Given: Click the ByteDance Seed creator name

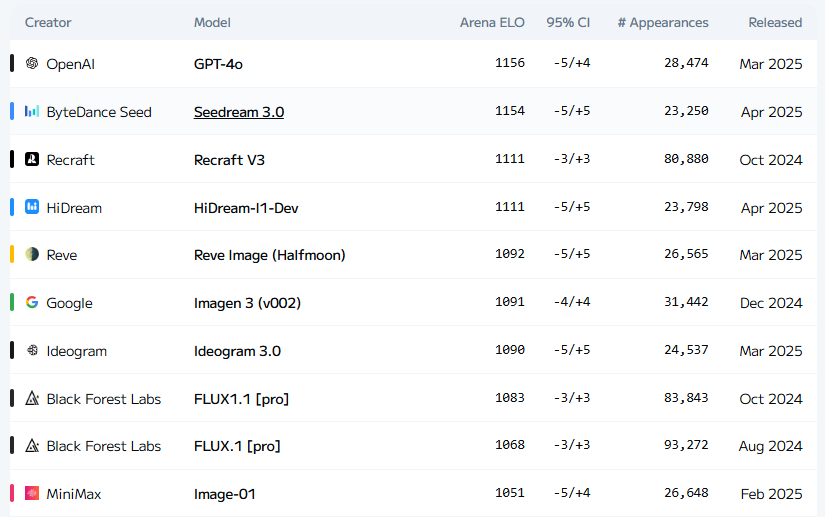Looking at the screenshot, I should (99, 112).
